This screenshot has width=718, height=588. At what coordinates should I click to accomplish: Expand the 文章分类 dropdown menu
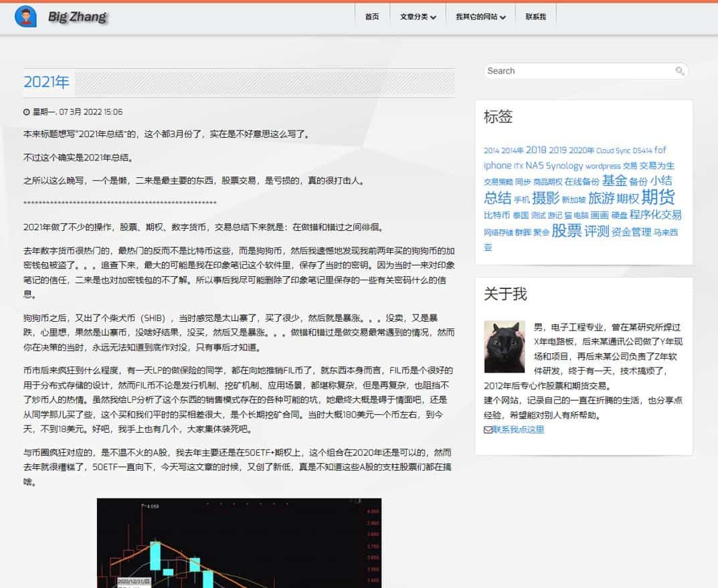[x=418, y=17]
